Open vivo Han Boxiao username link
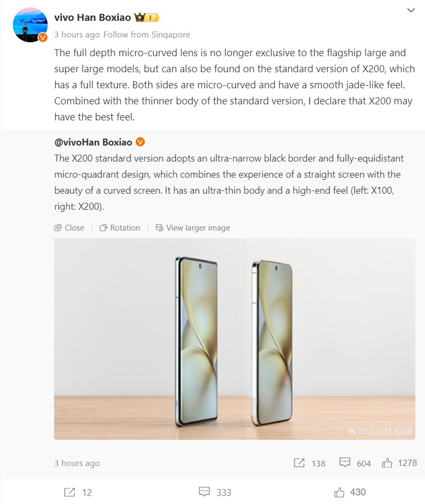This screenshot has height=504, width=425. coord(92,18)
